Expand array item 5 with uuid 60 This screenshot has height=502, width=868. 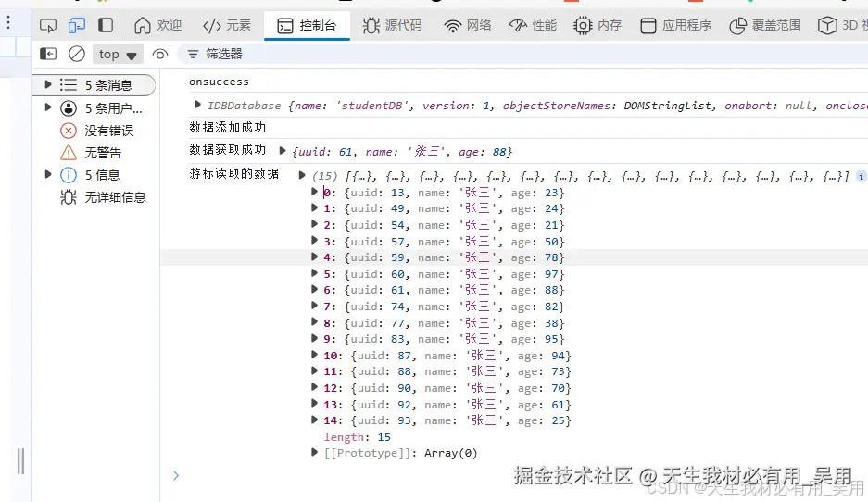pos(314,273)
